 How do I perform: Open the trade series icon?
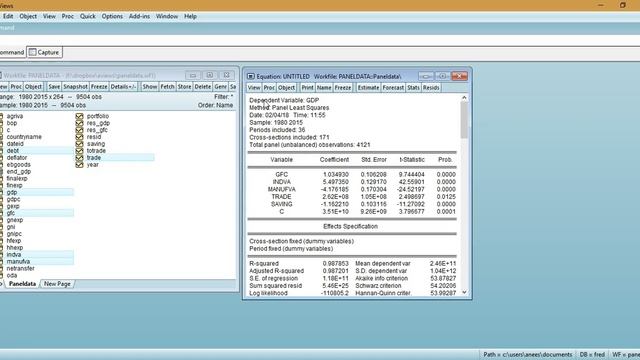pos(79,158)
